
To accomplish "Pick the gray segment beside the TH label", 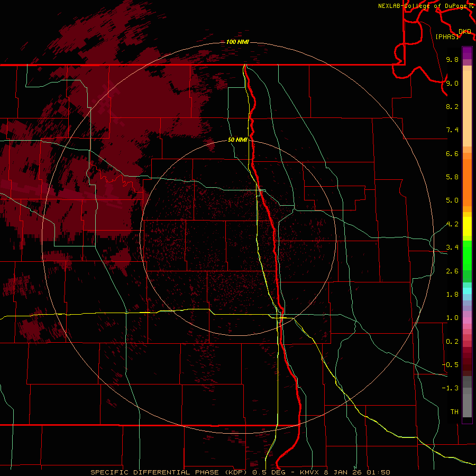I will [x=467, y=406].
